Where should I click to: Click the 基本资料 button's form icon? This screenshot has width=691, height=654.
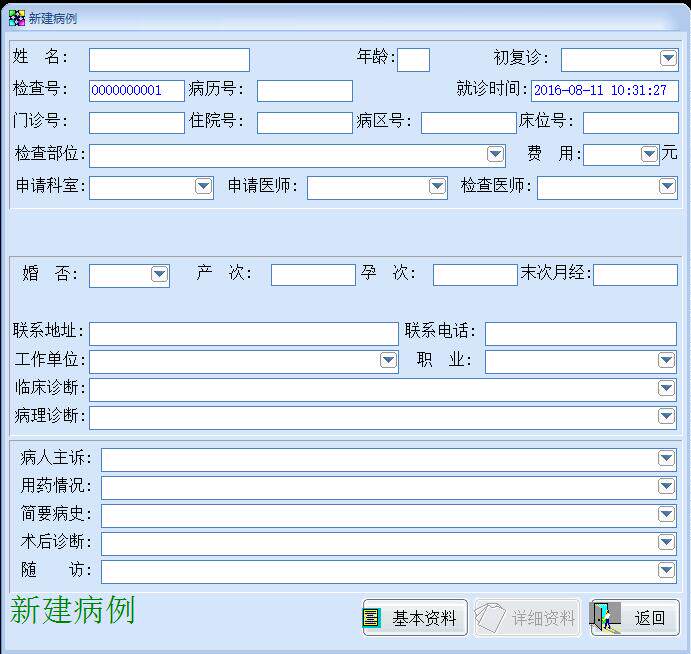tap(372, 618)
